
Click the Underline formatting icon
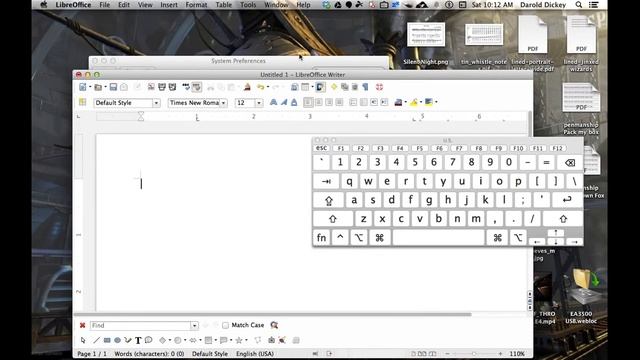294,102
